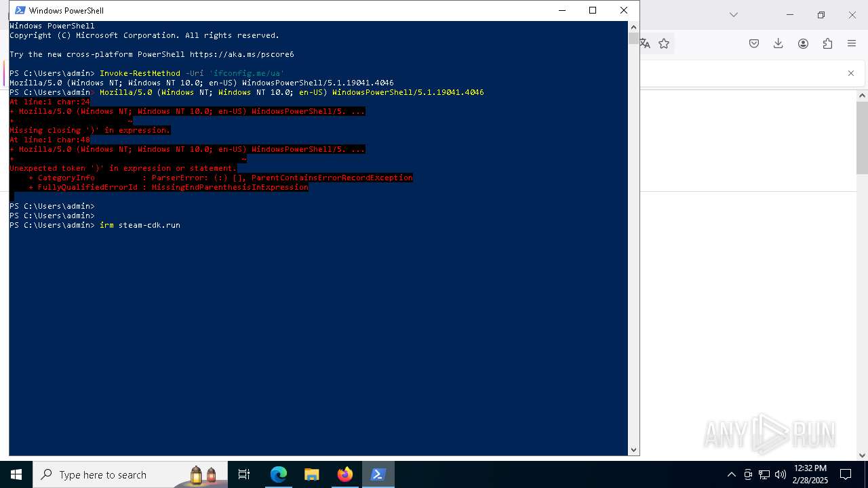Launch Microsoft Edge from the taskbar

click(279, 474)
